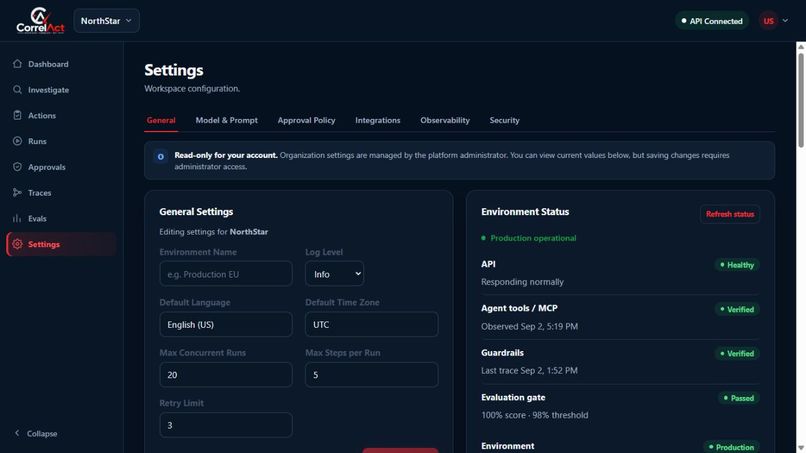Click the read-only info icon in banner
Image resolution: width=806 pixels, height=453 pixels.
pyautogui.click(x=160, y=156)
